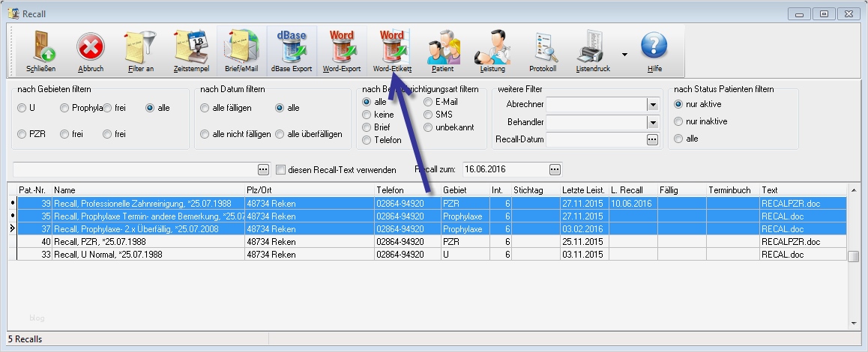
Task: Select nur inaktive patient status
Action: coord(678,121)
